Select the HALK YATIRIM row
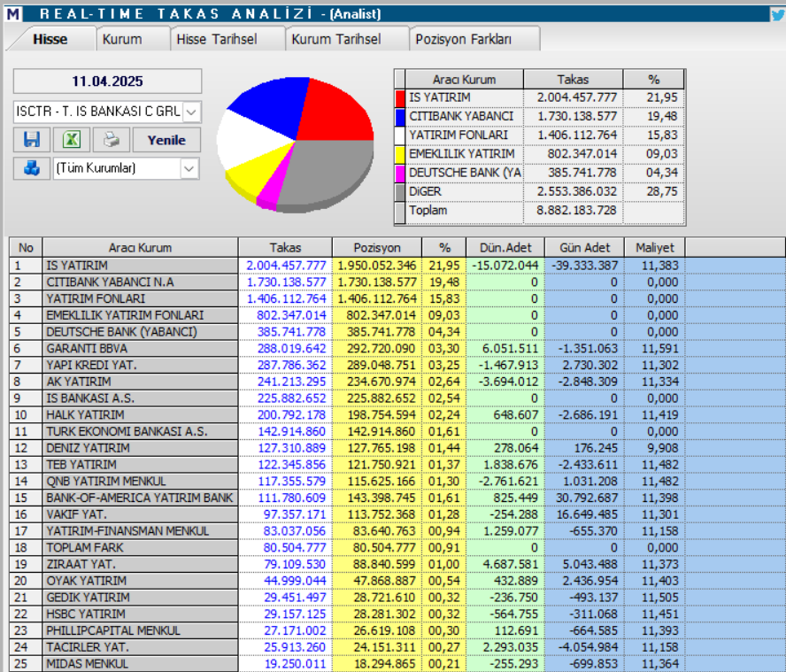 click(397, 414)
